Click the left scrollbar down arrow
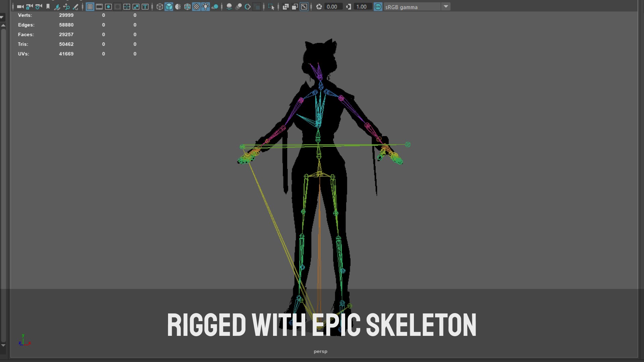644x362 pixels. [3, 345]
